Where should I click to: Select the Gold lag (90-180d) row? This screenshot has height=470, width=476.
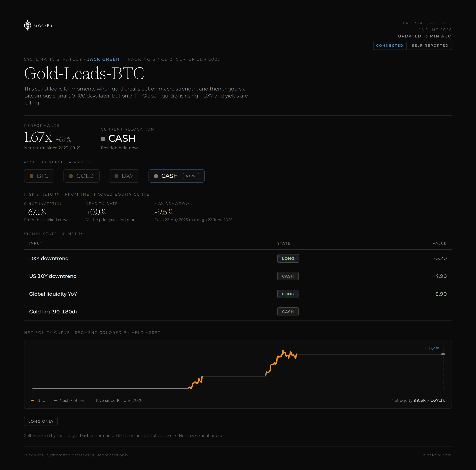(238, 312)
